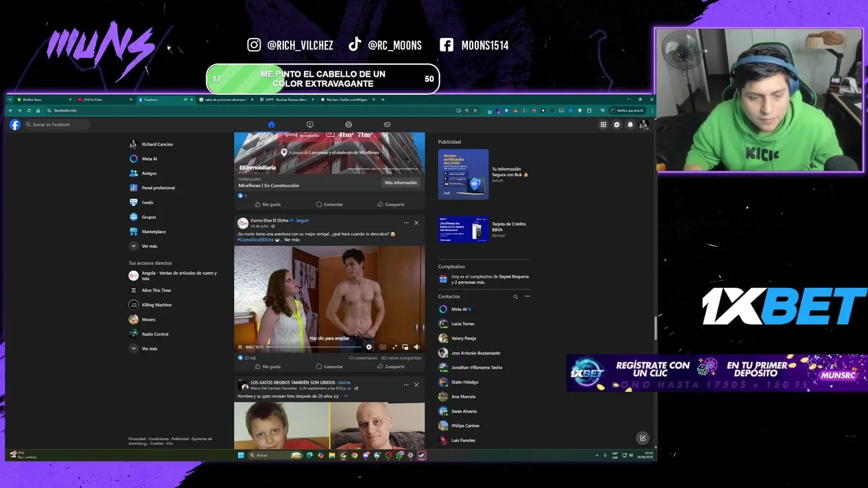The height and width of the screenshot is (488, 868).
Task: Comment on the Miraflores ad post
Action: [x=330, y=204]
